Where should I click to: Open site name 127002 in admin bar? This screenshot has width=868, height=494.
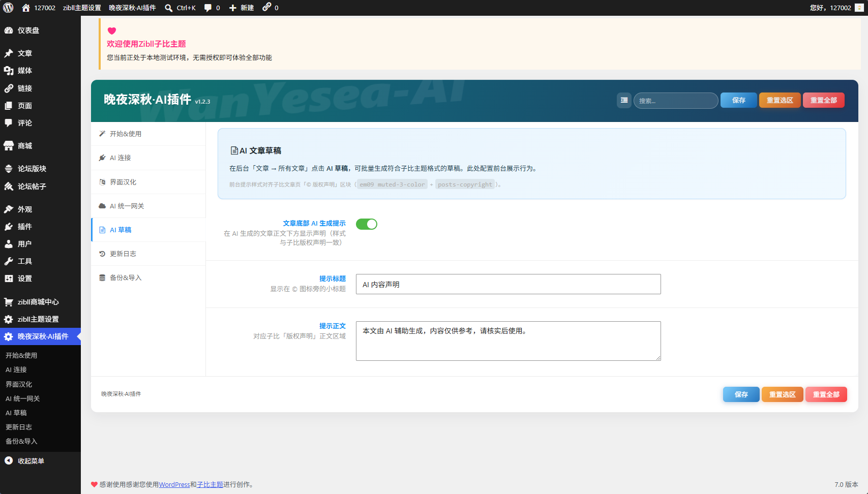pos(45,8)
